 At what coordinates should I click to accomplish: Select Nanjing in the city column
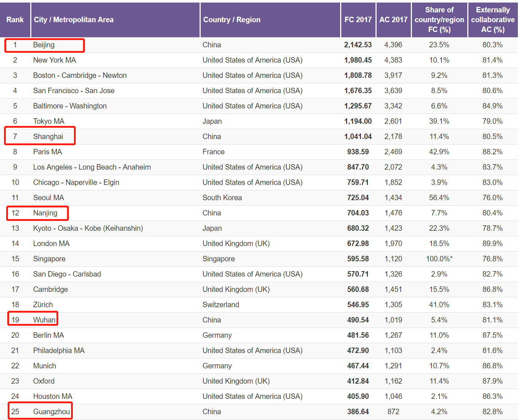tap(45, 213)
